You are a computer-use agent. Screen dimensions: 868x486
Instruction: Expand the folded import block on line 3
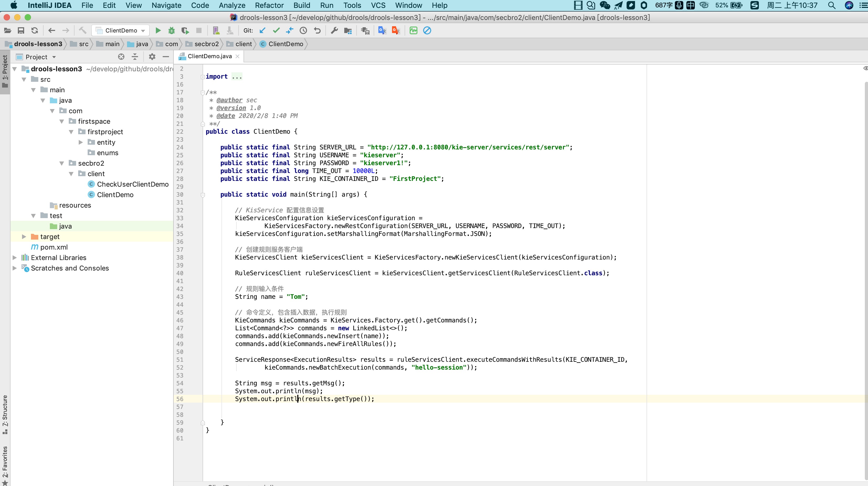(x=203, y=77)
